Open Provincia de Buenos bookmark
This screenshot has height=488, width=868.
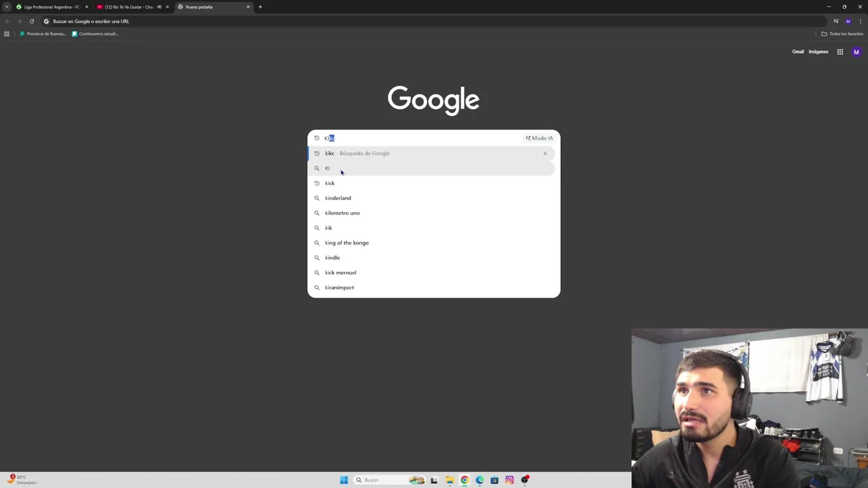point(43,34)
